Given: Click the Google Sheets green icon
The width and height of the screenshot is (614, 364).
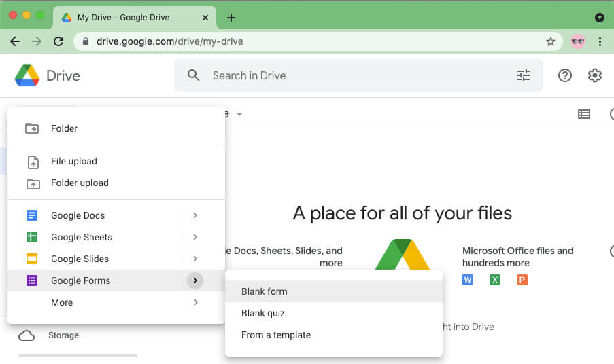Looking at the screenshot, I should coord(32,237).
